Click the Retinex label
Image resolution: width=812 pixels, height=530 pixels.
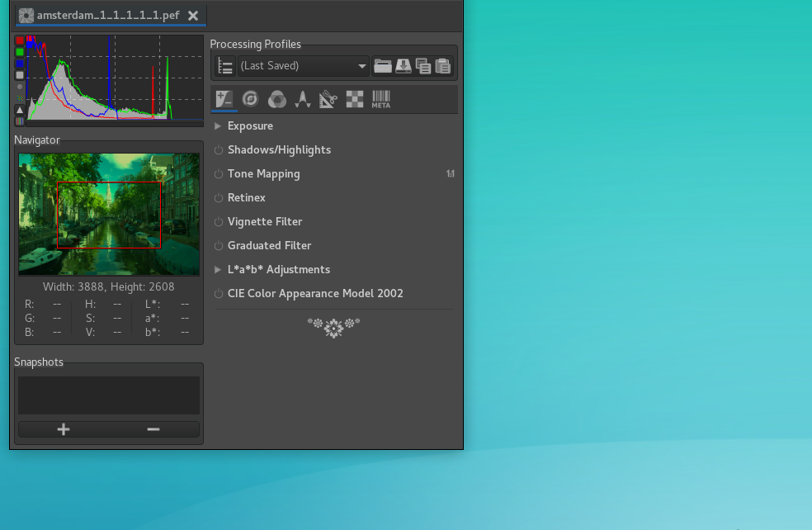click(x=247, y=198)
